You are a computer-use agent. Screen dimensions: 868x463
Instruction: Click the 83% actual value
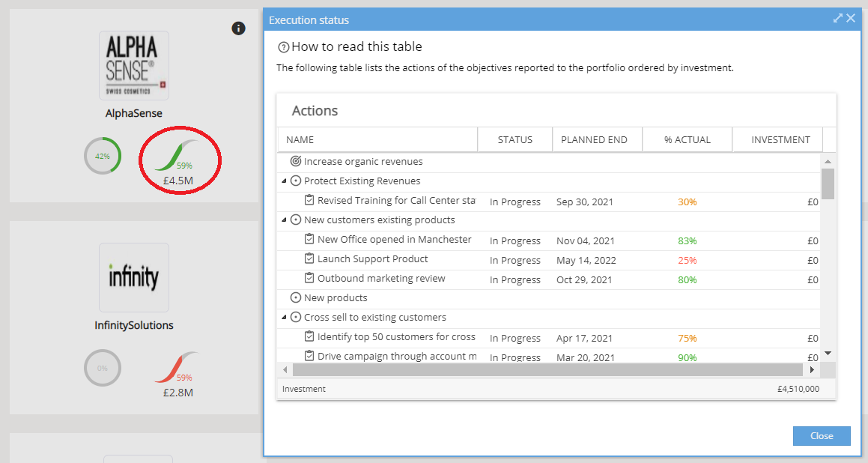pos(687,241)
